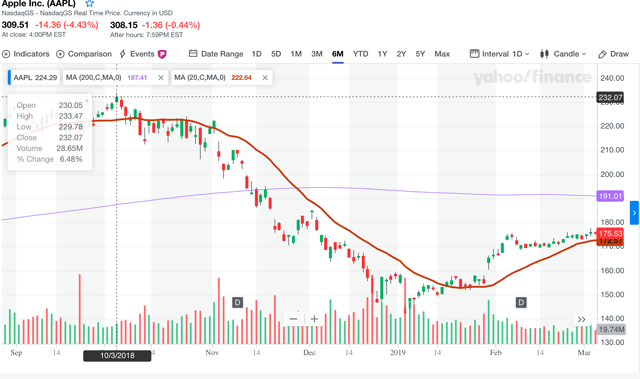The width and height of the screenshot is (640, 379).
Task: Open the Indicators menu
Action: pos(25,54)
